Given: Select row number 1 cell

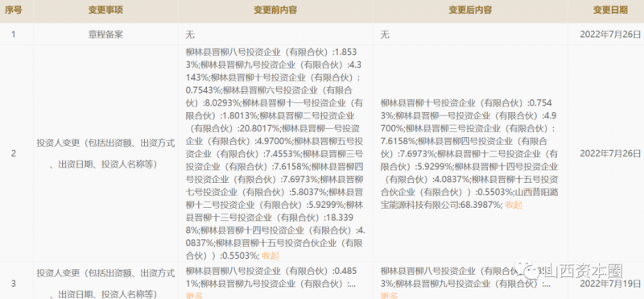Looking at the screenshot, I should [x=13, y=35].
